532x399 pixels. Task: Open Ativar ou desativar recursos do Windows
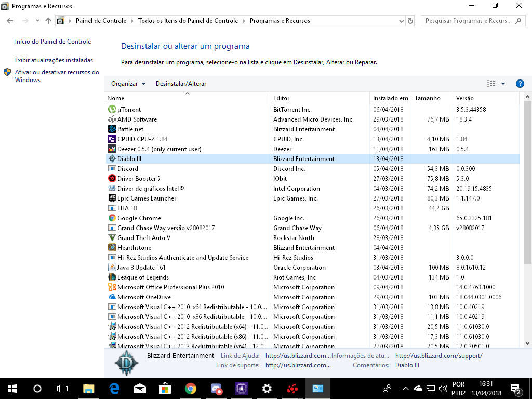pyautogui.click(x=57, y=76)
